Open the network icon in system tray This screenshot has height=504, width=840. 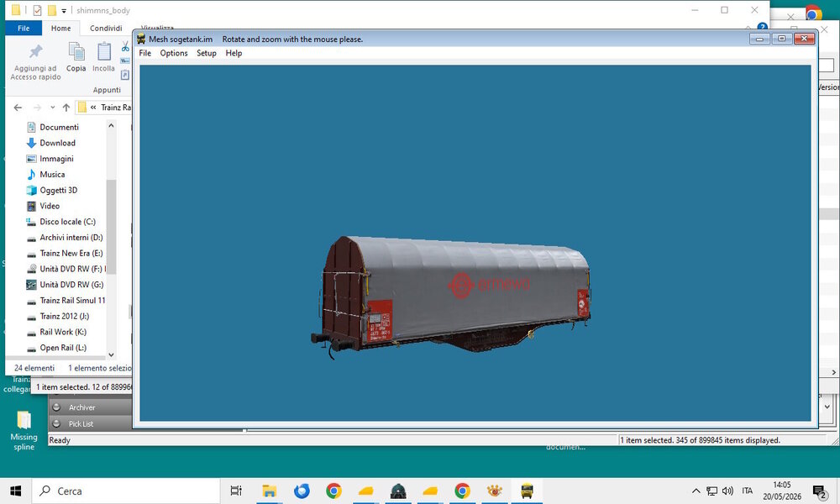(711, 491)
